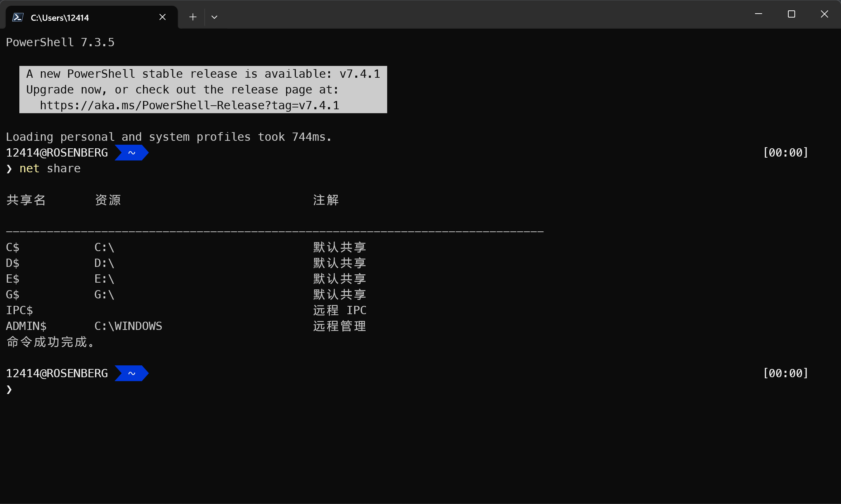The height and width of the screenshot is (504, 841).
Task: Click the PowerShell-Release URL in the notice
Action: click(189, 106)
